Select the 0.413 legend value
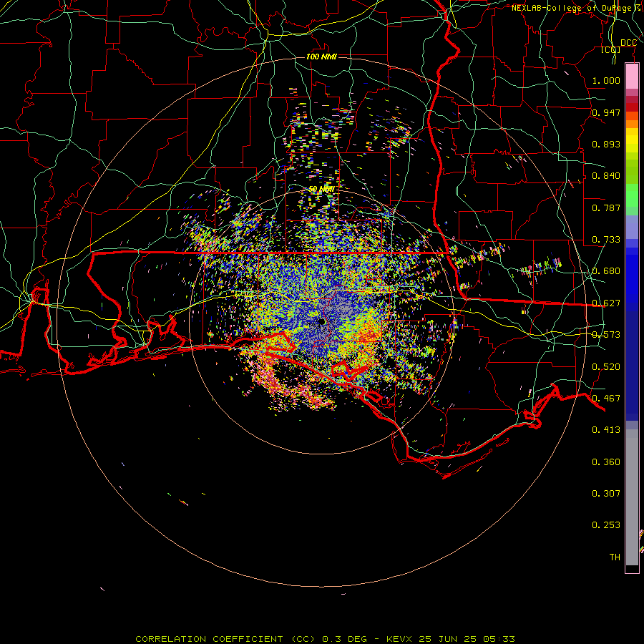The image size is (644, 644). [606, 430]
